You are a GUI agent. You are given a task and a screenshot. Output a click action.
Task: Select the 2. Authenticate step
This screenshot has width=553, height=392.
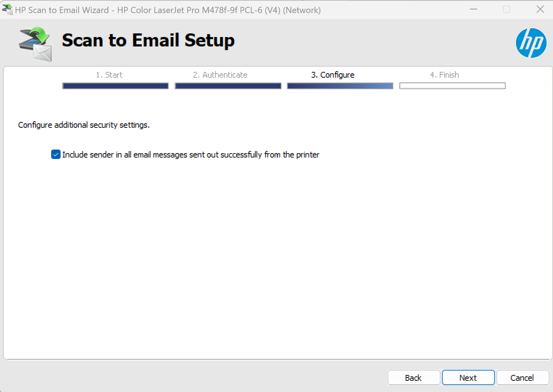click(220, 75)
